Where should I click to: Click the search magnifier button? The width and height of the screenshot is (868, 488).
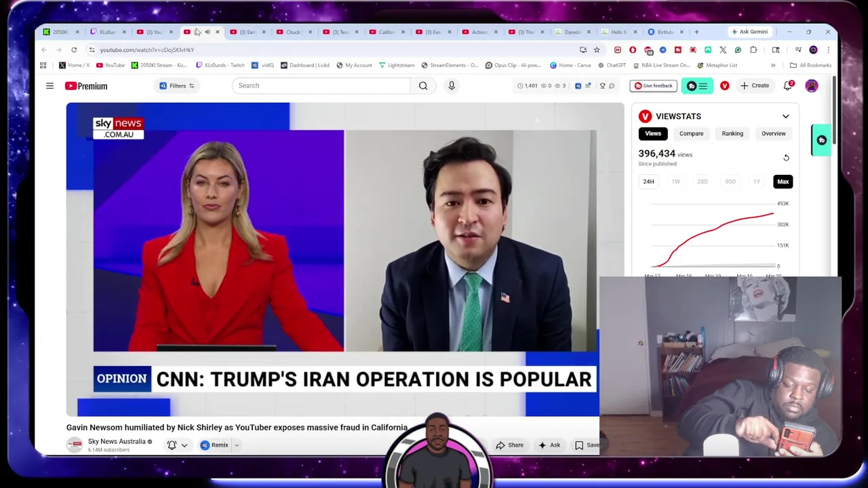point(423,85)
